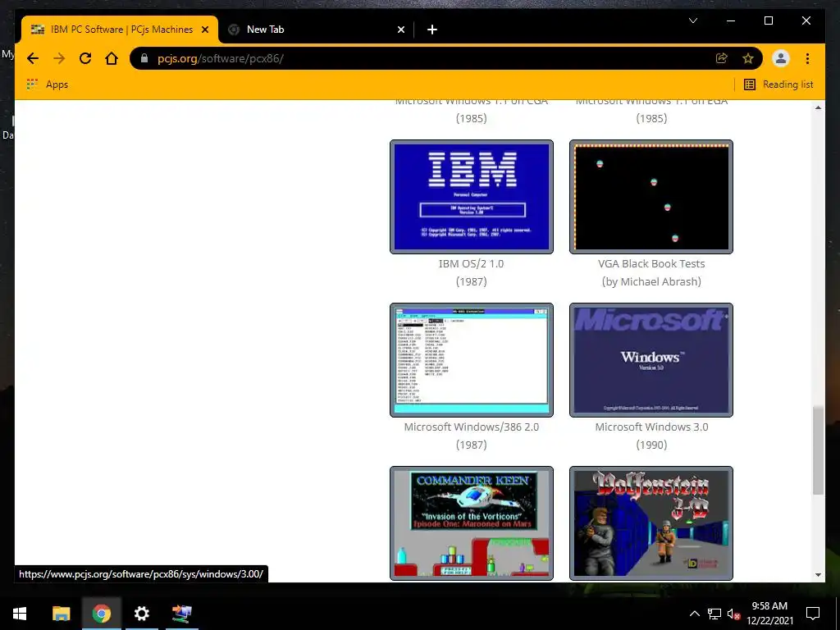
Task: Follow the "IBM OS/2 1.0" text link
Action: pos(472,263)
